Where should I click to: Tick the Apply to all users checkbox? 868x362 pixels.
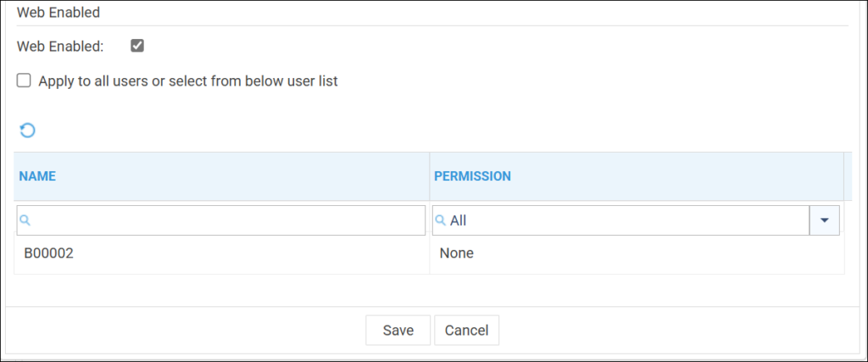24,81
